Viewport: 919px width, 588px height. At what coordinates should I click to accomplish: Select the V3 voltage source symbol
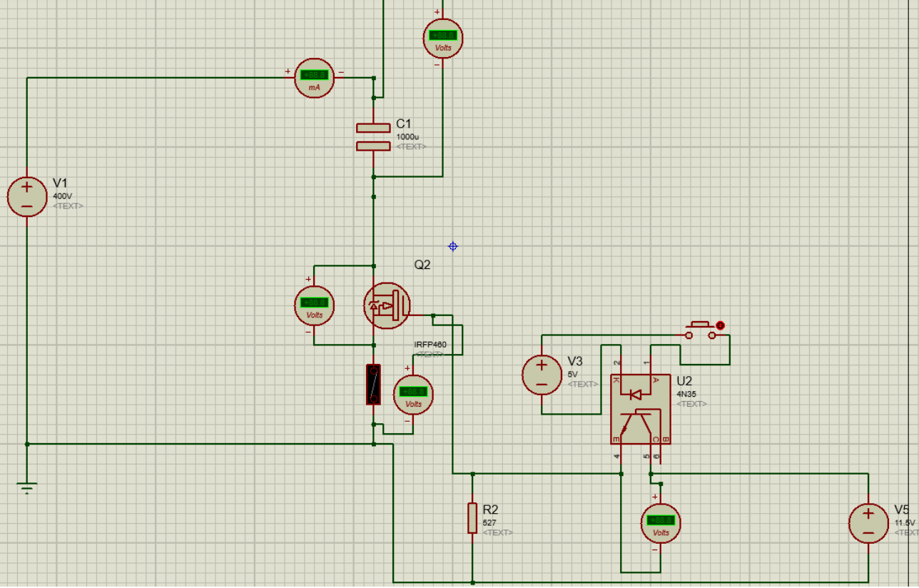tap(542, 375)
